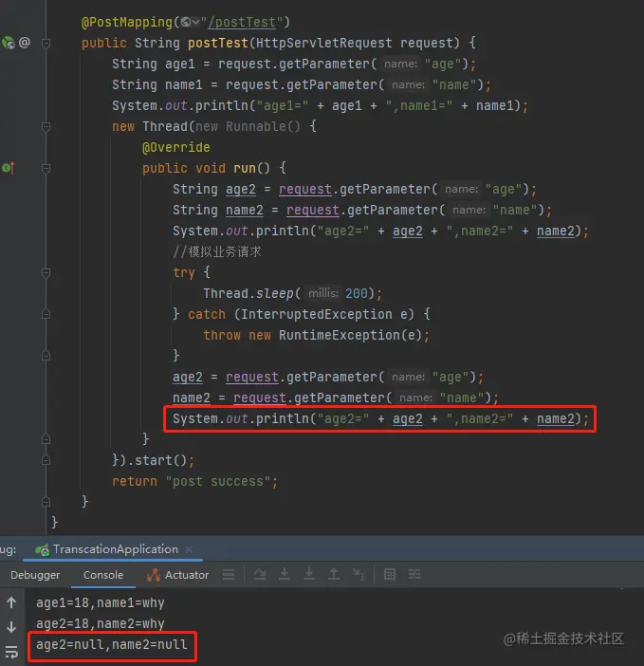Close the TranscationApplication debug tab

[189, 549]
